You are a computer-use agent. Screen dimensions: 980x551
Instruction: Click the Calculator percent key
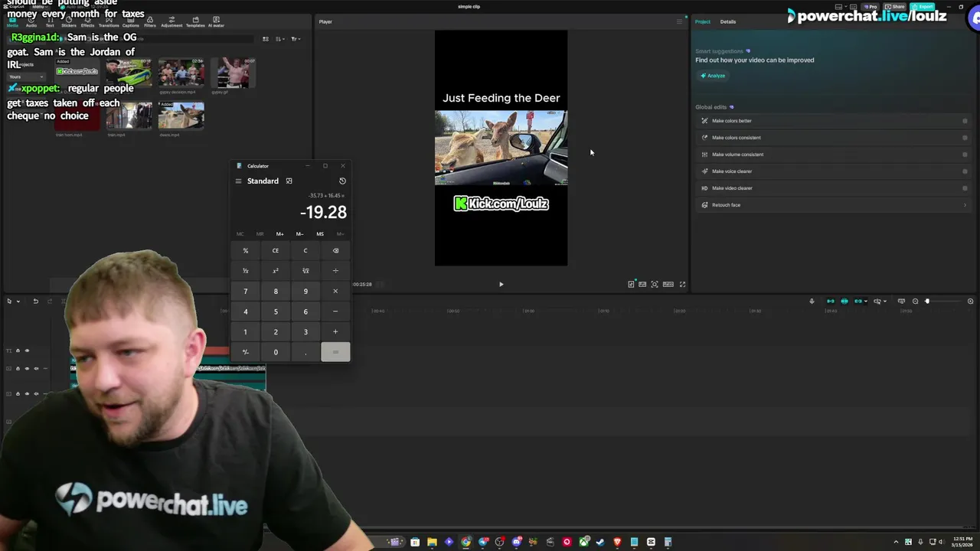(x=245, y=250)
